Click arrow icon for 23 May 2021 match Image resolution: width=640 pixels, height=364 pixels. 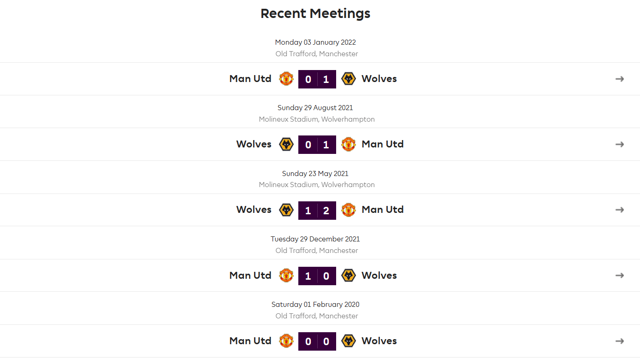(620, 210)
